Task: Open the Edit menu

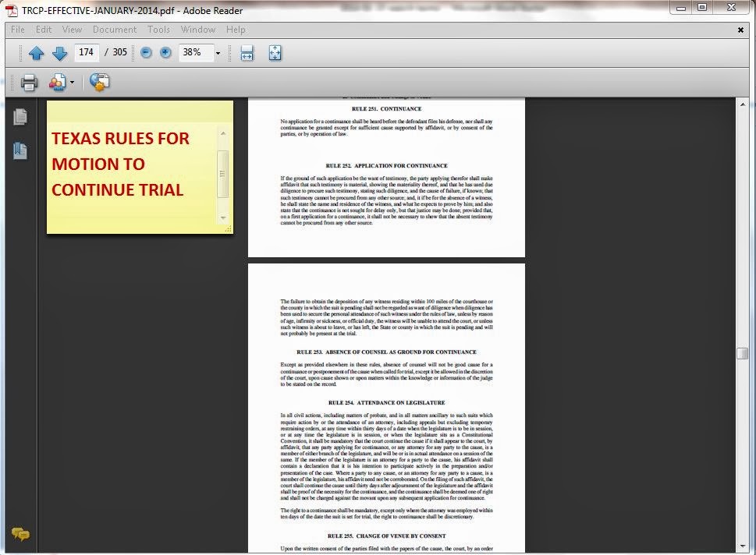Action: pyautogui.click(x=44, y=30)
